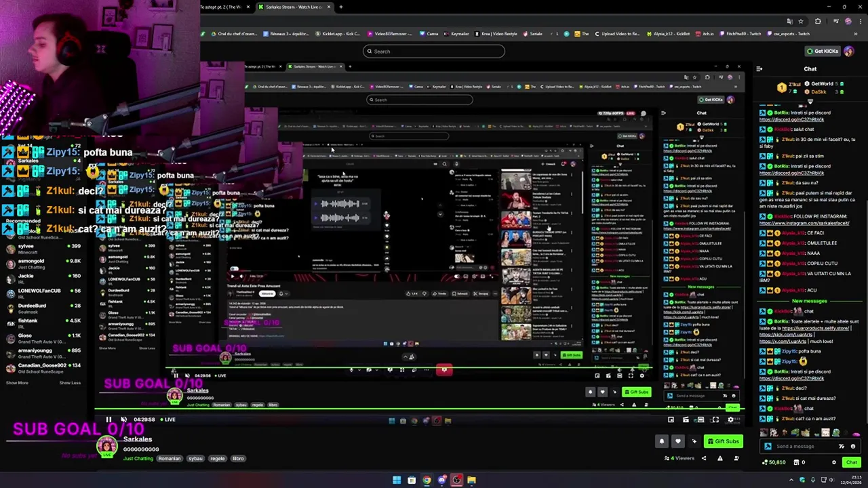
Task: Open the player settings gear
Action: click(730, 420)
